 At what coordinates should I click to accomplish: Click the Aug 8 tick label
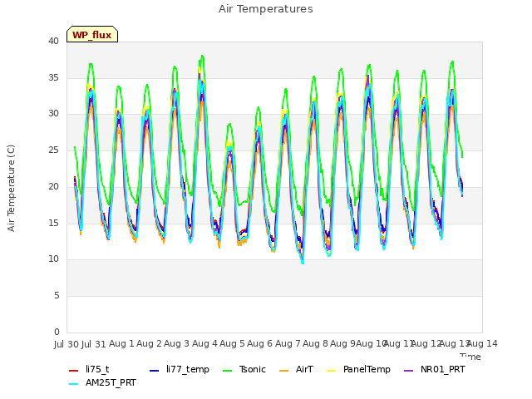315,343
